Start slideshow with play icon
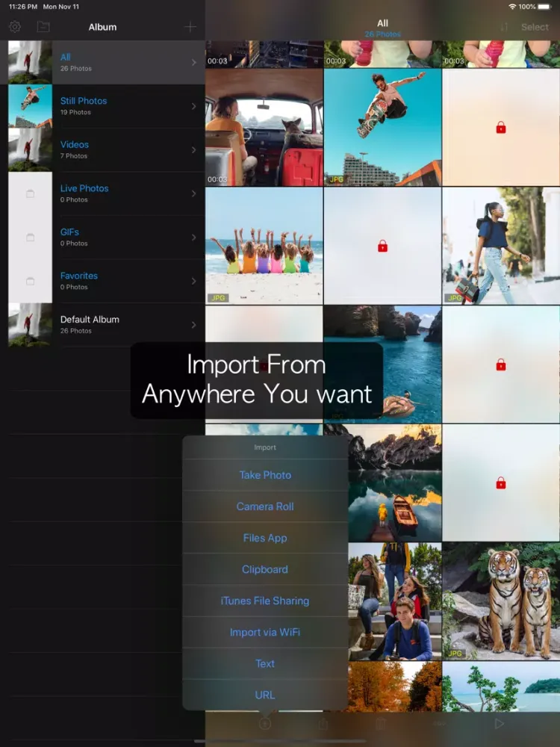Screen dimensions: 560x747 click(x=499, y=724)
